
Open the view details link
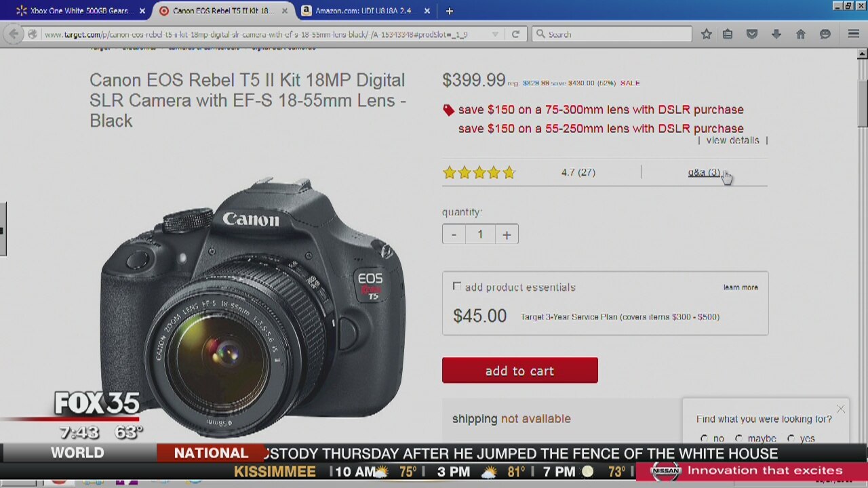coord(732,140)
